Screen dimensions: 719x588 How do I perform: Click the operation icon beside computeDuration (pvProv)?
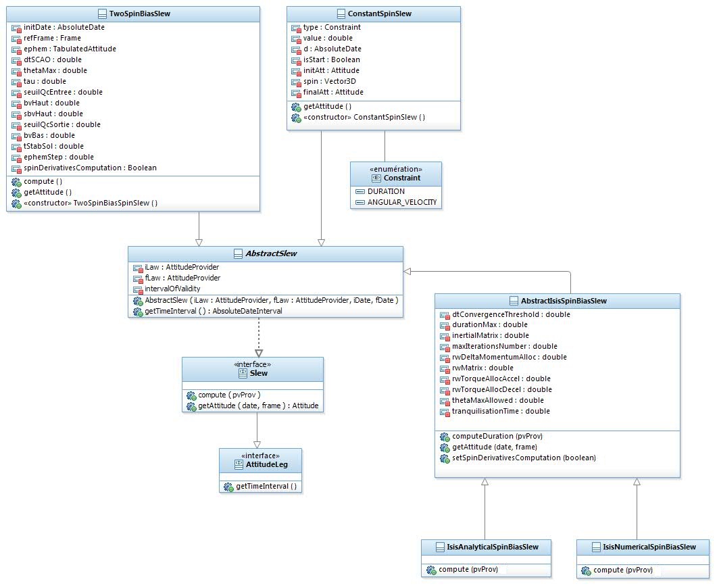(445, 437)
